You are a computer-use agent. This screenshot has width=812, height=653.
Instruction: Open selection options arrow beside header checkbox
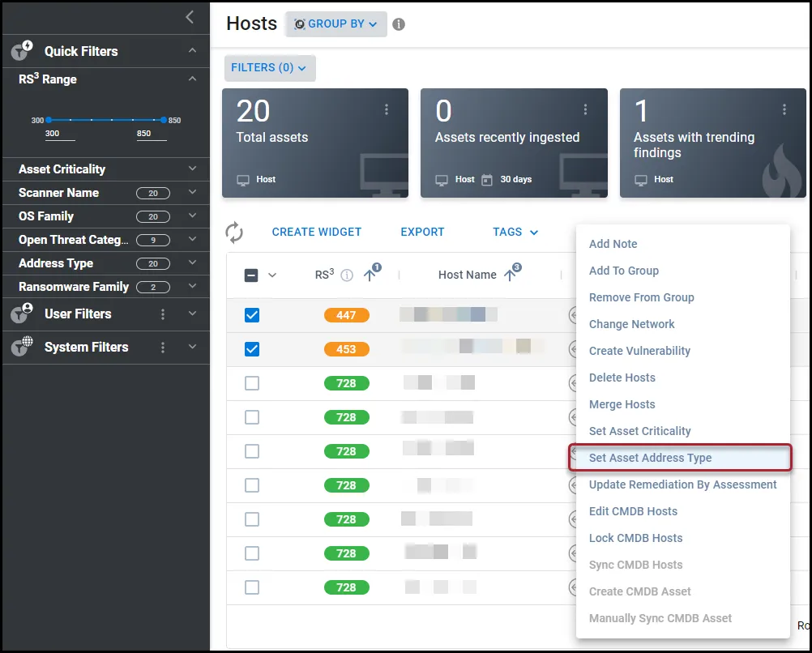pos(271,275)
